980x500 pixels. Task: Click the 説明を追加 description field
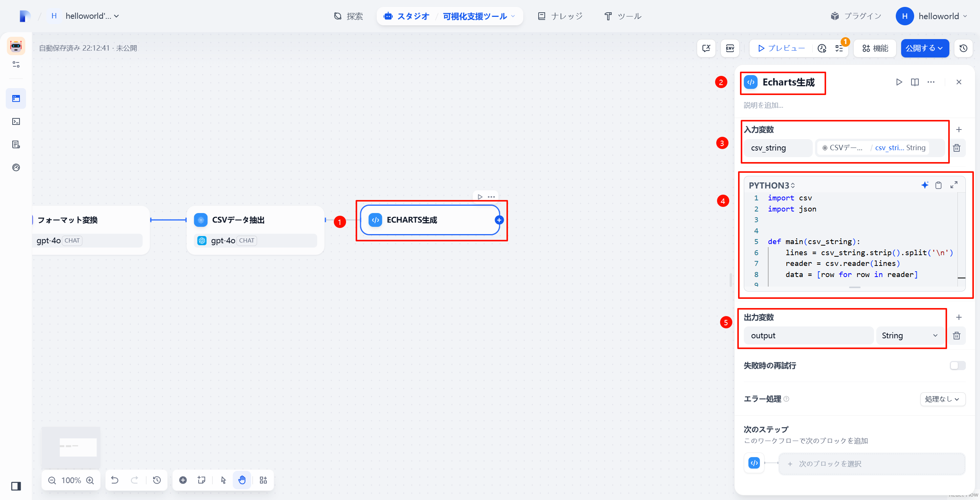tap(763, 105)
